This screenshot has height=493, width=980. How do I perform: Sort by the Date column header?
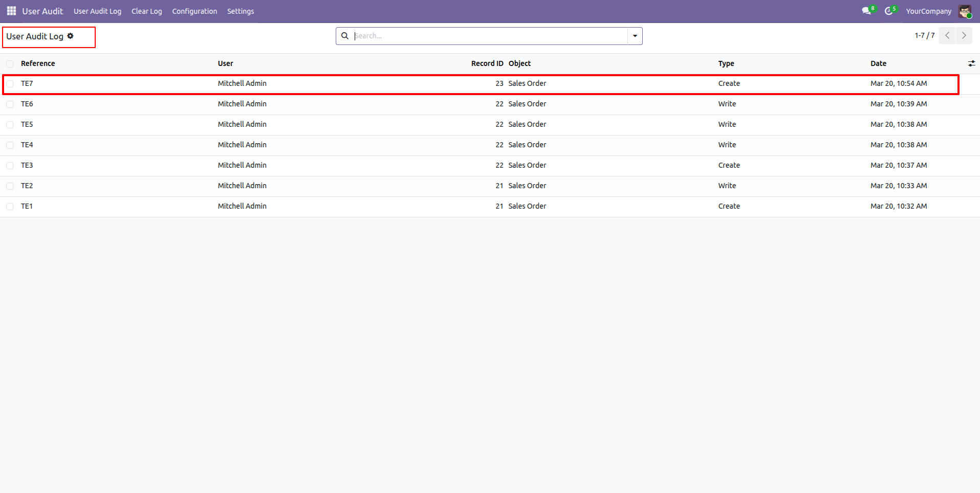click(x=878, y=63)
